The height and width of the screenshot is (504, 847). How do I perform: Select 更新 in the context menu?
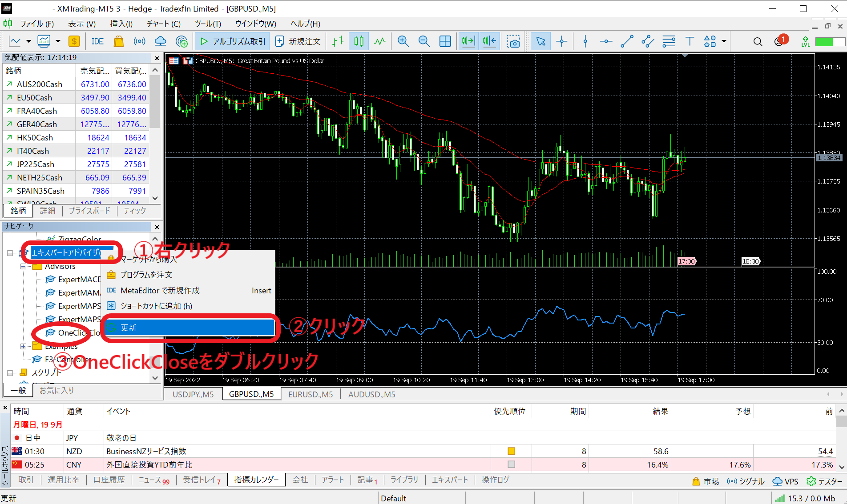pos(189,328)
